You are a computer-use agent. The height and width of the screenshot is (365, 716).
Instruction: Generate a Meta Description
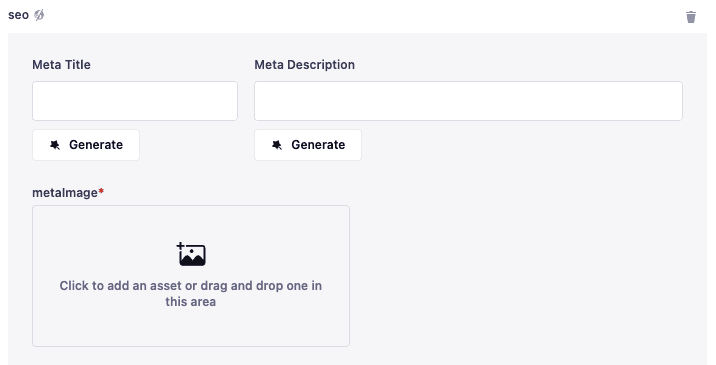click(x=308, y=145)
